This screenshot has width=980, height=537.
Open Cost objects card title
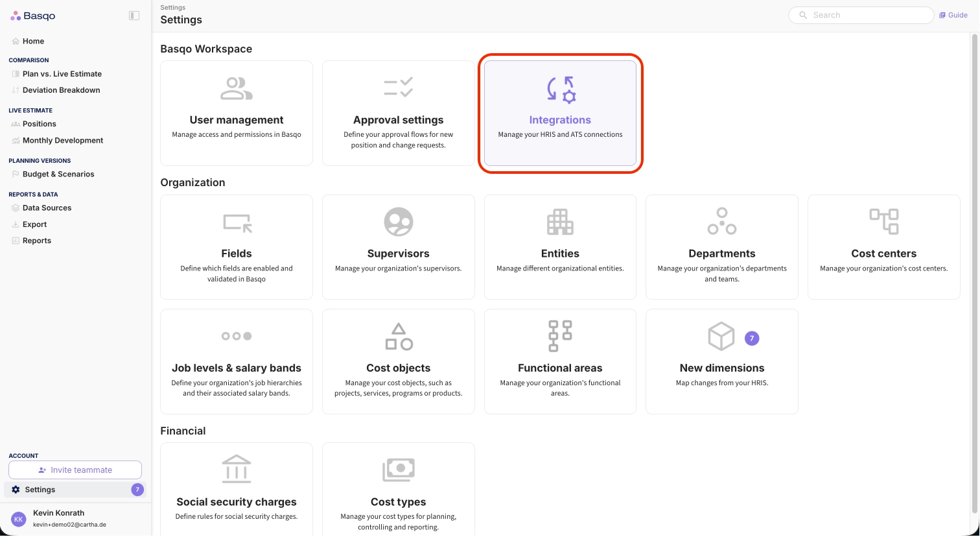(x=399, y=368)
